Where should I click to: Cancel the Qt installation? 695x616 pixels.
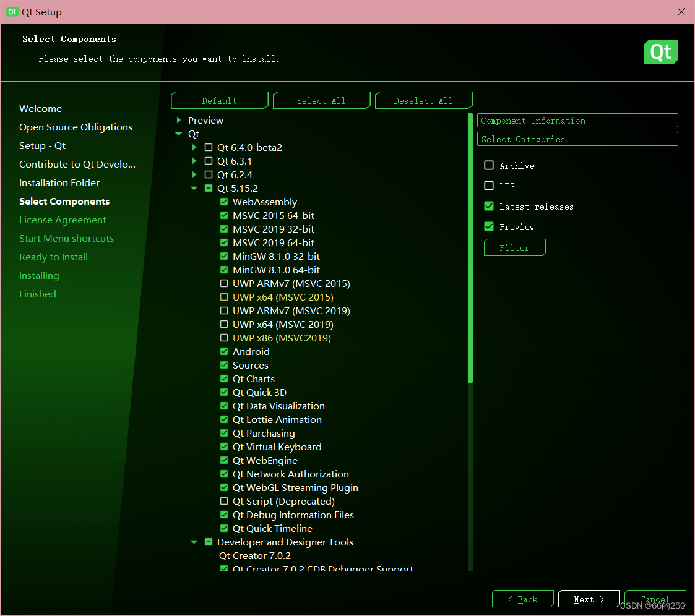655,599
